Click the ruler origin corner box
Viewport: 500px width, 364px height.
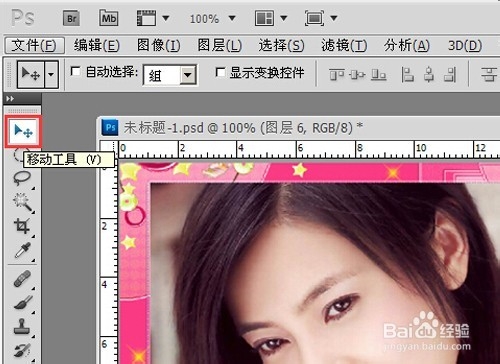(109, 149)
